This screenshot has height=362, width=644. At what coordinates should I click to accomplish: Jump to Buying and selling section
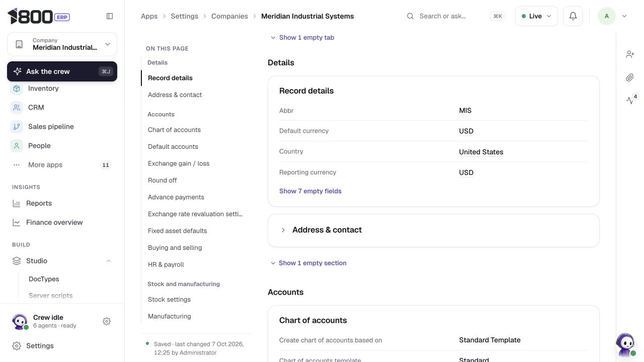175,248
